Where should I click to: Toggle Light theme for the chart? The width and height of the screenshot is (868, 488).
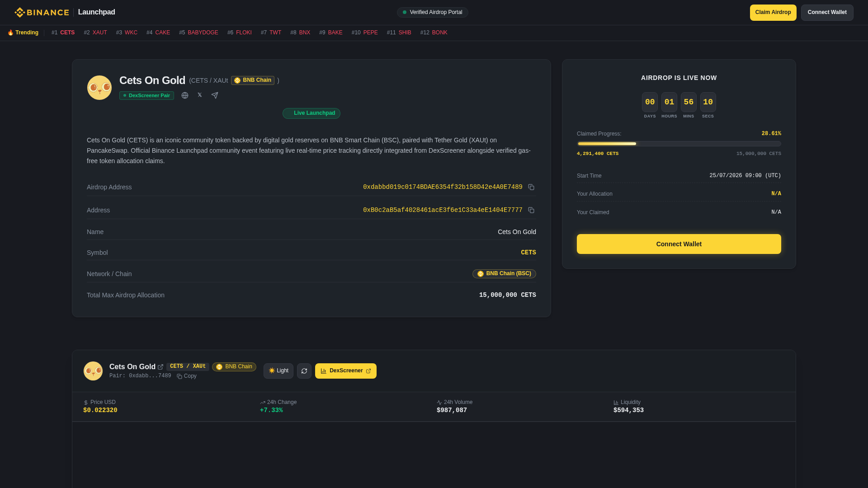coord(278,371)
